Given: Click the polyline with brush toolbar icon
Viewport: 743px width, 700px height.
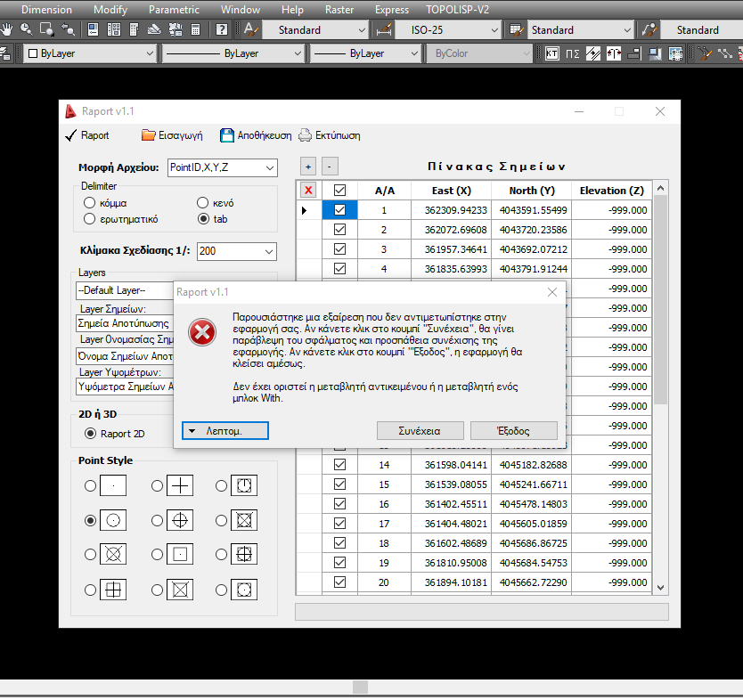Looking at the screenshot, I should tap(705, 53).
